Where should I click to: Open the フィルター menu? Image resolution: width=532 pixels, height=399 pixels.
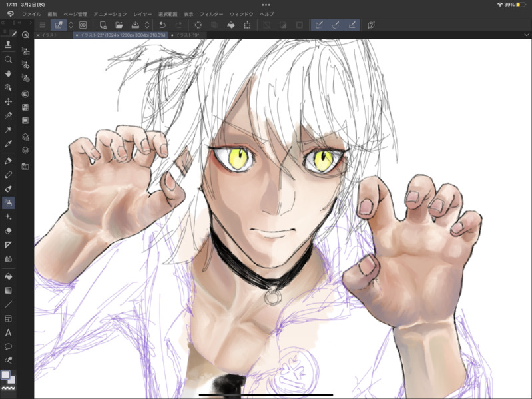point(211,14)
